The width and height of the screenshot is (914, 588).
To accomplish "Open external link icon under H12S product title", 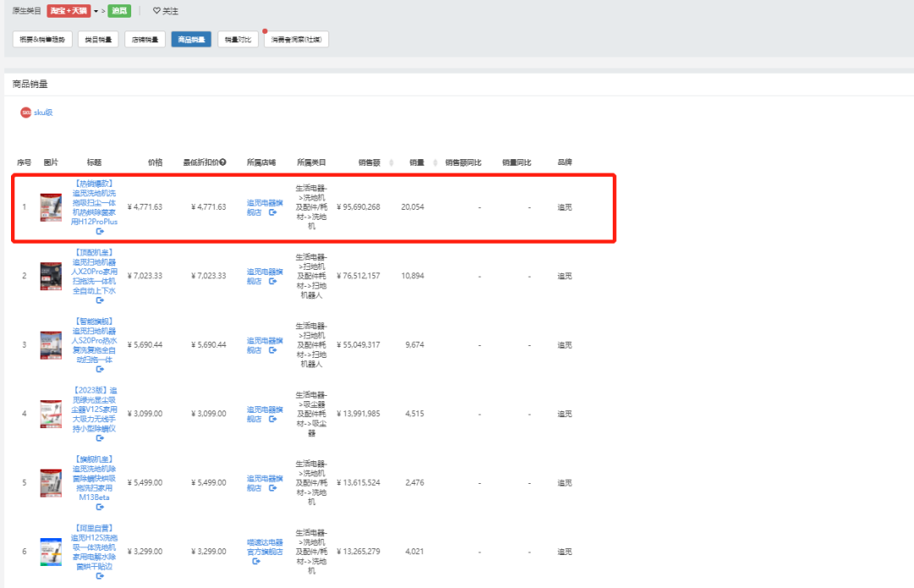I will click(100, 576).
